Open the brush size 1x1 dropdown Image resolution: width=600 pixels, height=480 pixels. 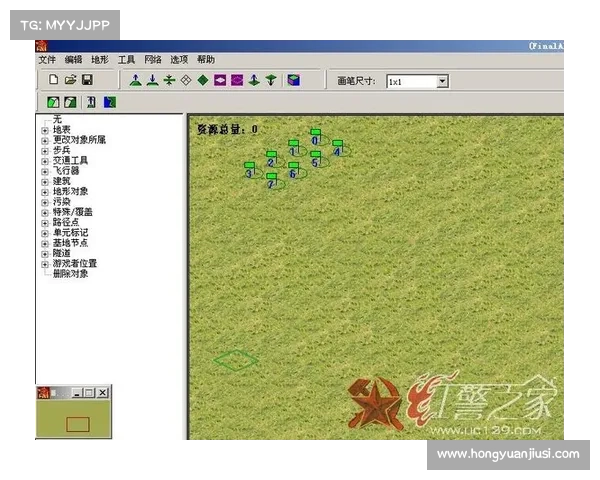(x=442, y=81)
